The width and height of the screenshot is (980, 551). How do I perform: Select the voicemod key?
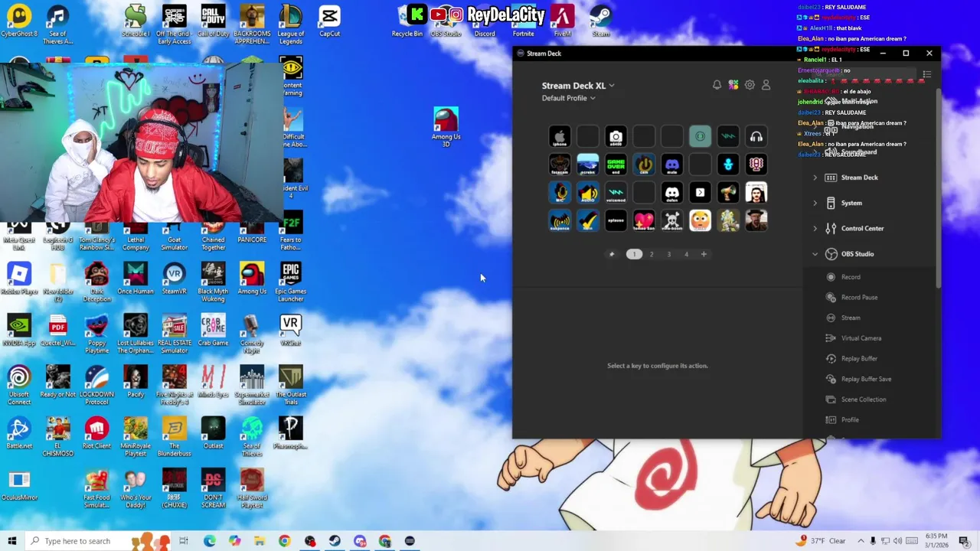coord(616,193)
